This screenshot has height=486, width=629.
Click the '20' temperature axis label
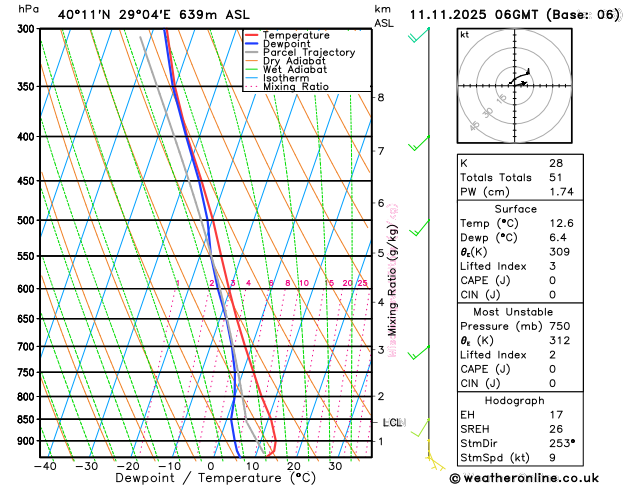click(294, 466)
